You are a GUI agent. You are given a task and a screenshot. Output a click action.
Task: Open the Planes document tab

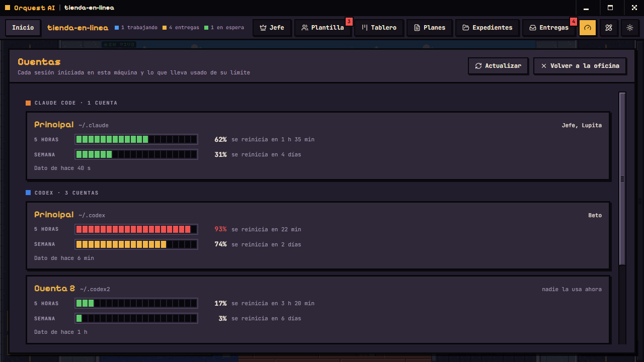point(430,28)
